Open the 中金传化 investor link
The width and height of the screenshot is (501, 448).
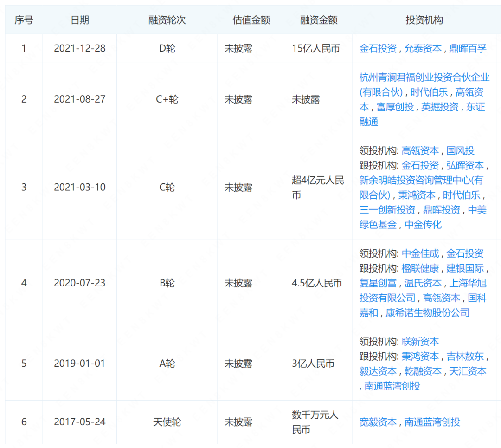tap(423, 225)
